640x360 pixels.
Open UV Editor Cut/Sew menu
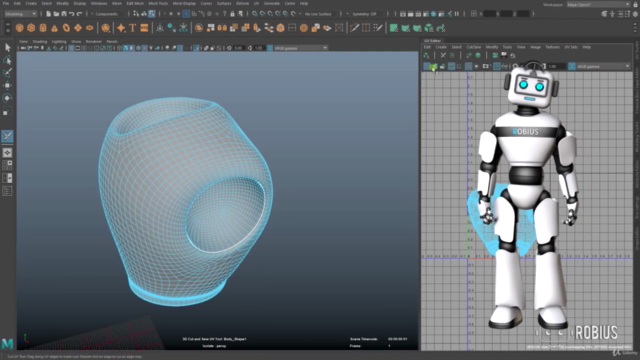[x=473, y=47]
